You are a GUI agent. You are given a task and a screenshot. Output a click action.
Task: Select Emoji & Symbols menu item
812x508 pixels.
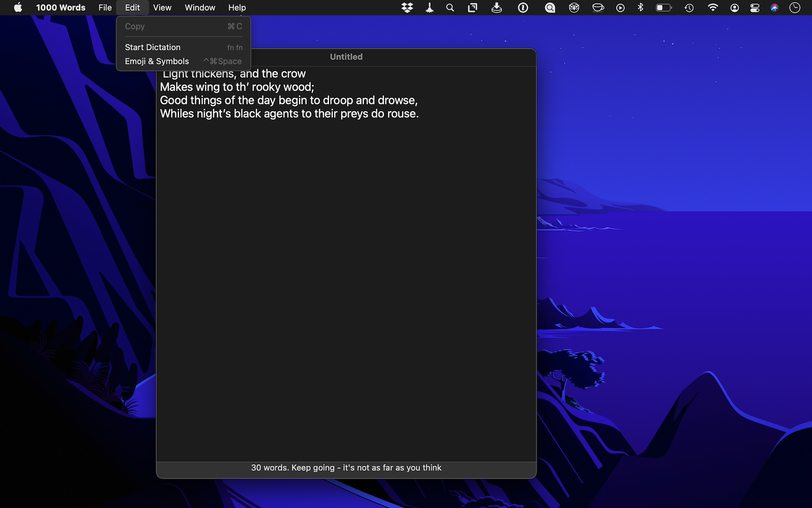pos(157,61)
